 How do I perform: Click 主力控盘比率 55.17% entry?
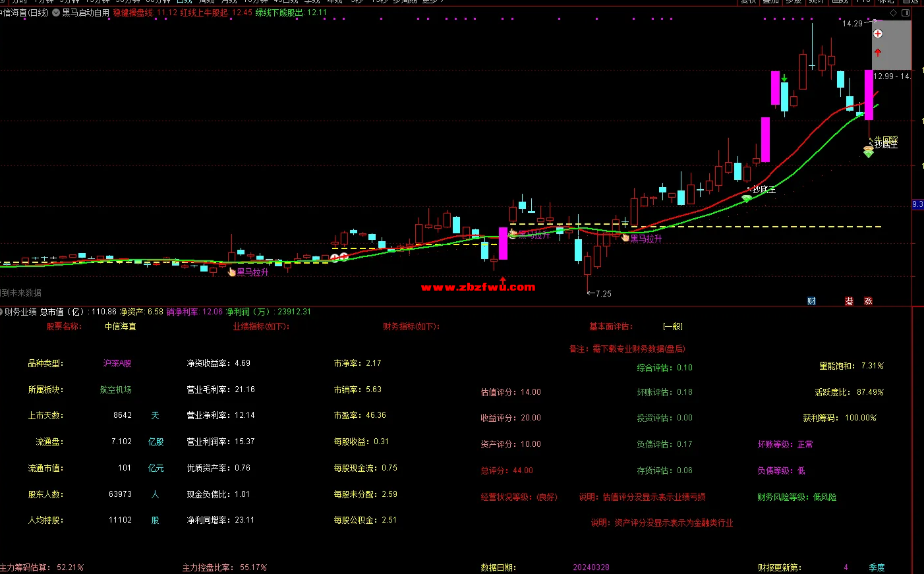coord(225,567)
